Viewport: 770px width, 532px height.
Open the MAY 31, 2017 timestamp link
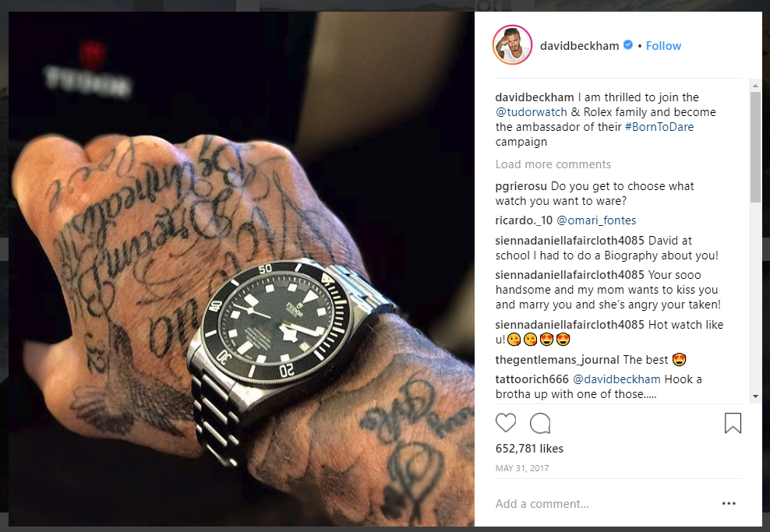pyautogui.click(x=522, y=468)
